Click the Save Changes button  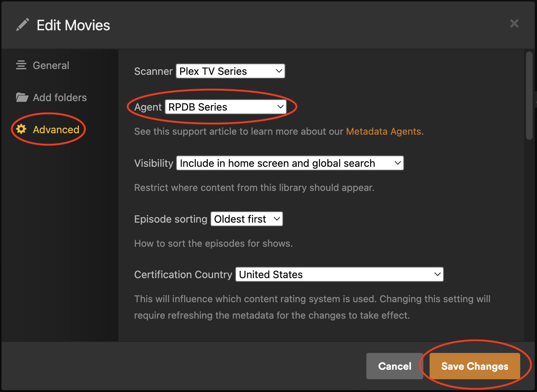click(475, 366)
